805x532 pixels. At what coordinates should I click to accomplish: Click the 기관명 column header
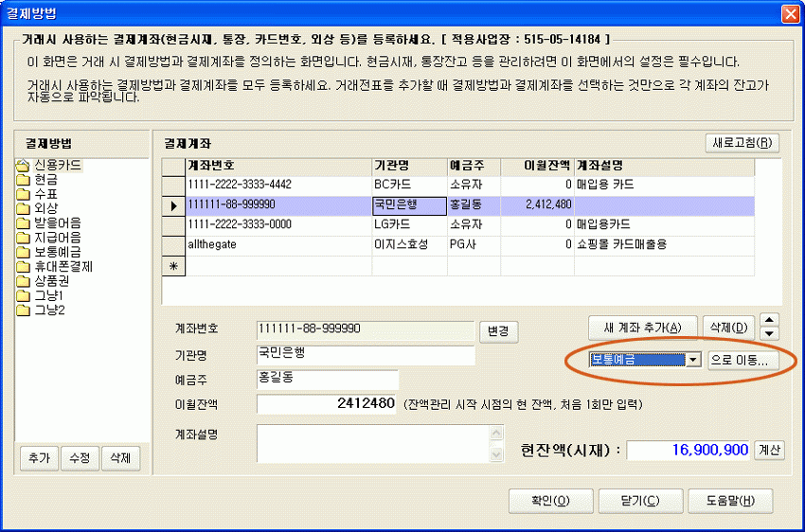click(x=410, y=166)
